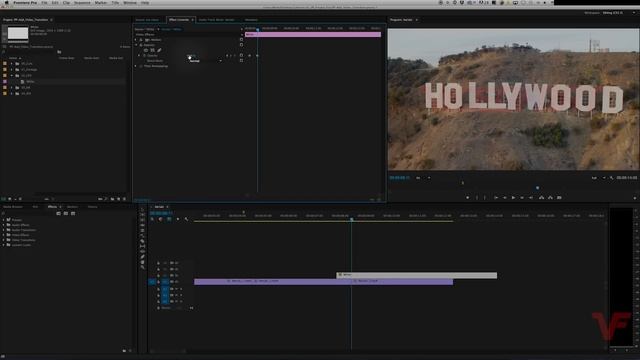This screenshot has width=640, height=360.
Task: Open the File menu
Action: (x=44, y=2)
